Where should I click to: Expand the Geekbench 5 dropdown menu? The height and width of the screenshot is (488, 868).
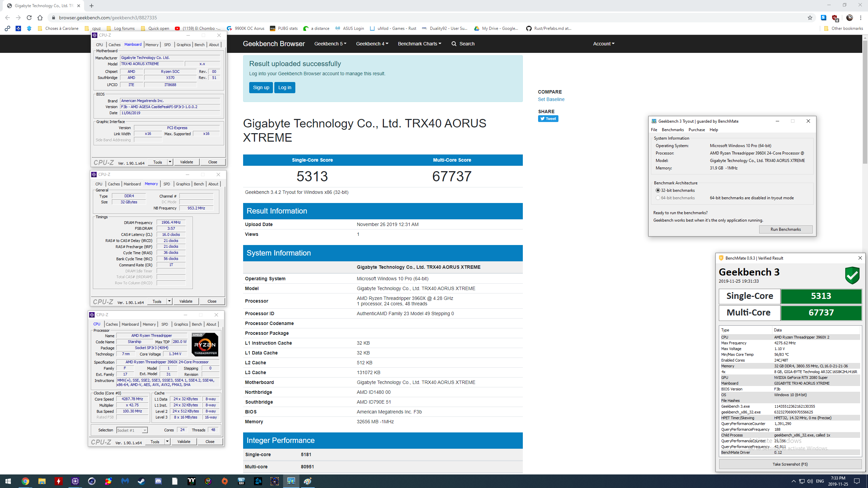point(330,44)
